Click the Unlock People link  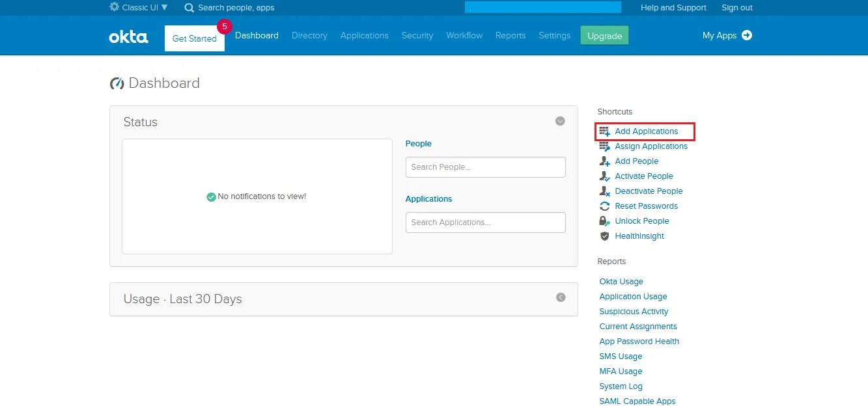point(642,221)
